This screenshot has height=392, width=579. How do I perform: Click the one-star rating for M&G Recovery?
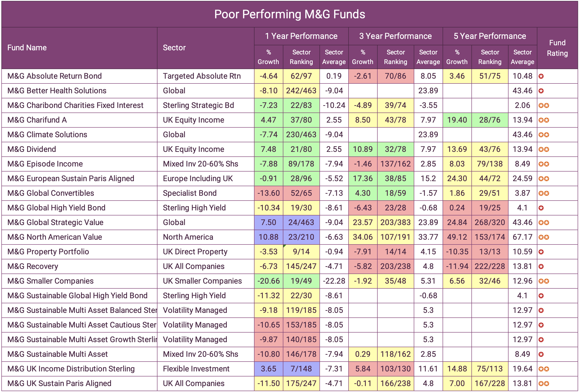541,266
